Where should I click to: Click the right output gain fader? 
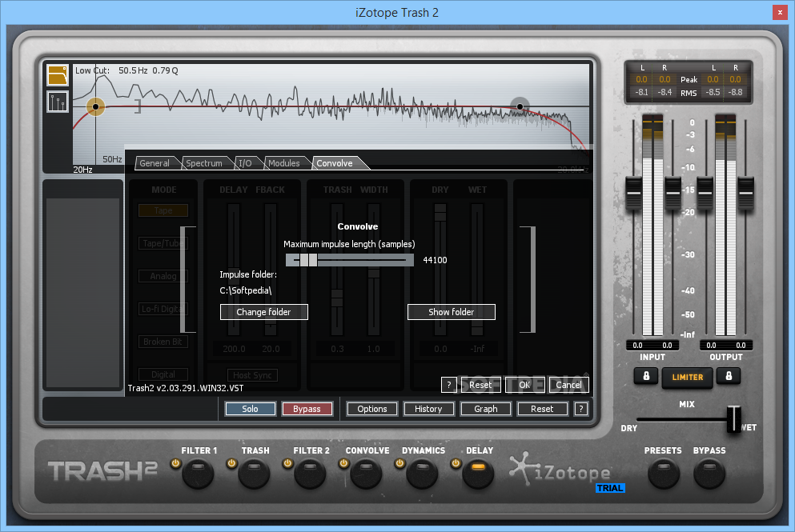click(745, 193)
